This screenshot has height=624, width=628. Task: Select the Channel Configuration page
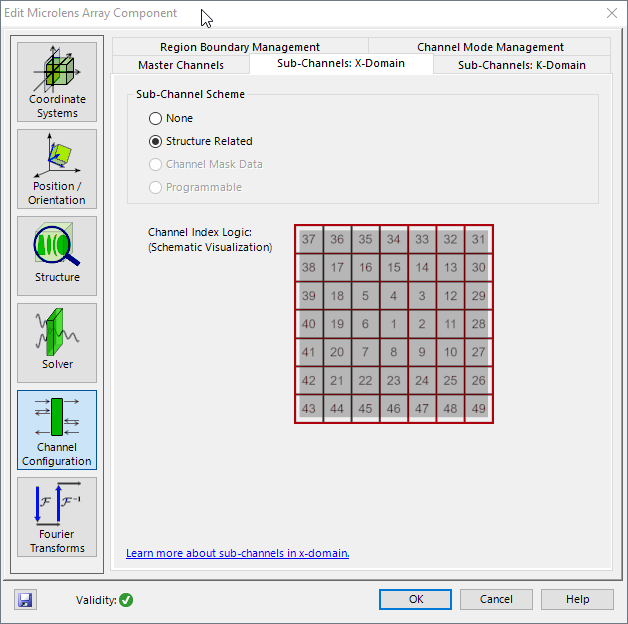[57, 430]
